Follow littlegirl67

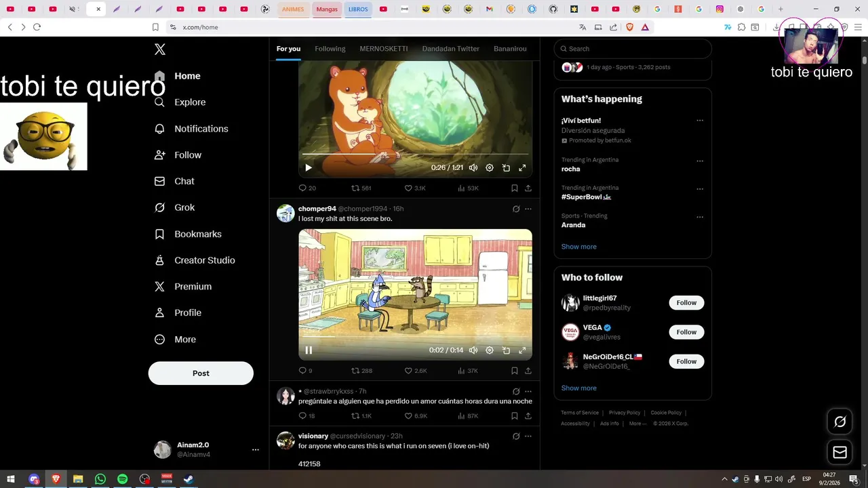[x=686, y=303]
